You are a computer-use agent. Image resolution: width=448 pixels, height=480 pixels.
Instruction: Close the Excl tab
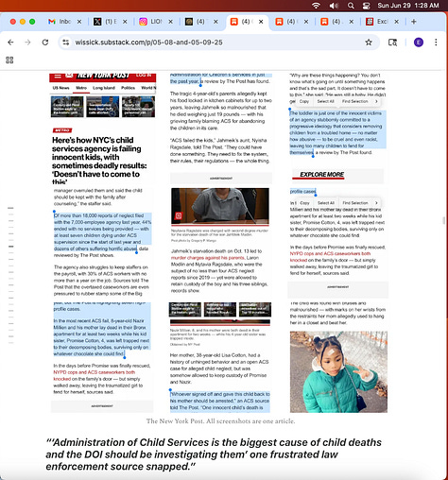pos(397,22)
